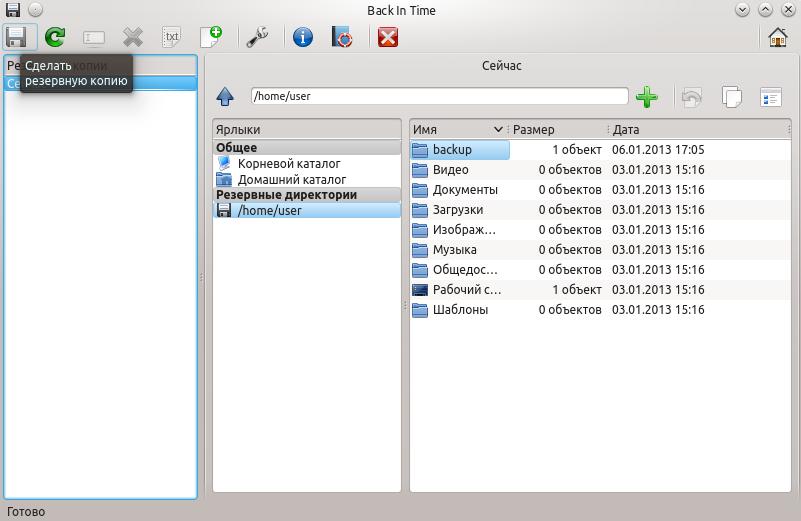This screenshot has height=521, width=801.
Task: Click the take snapshot floppy disk icon
Action: [16, 37]
